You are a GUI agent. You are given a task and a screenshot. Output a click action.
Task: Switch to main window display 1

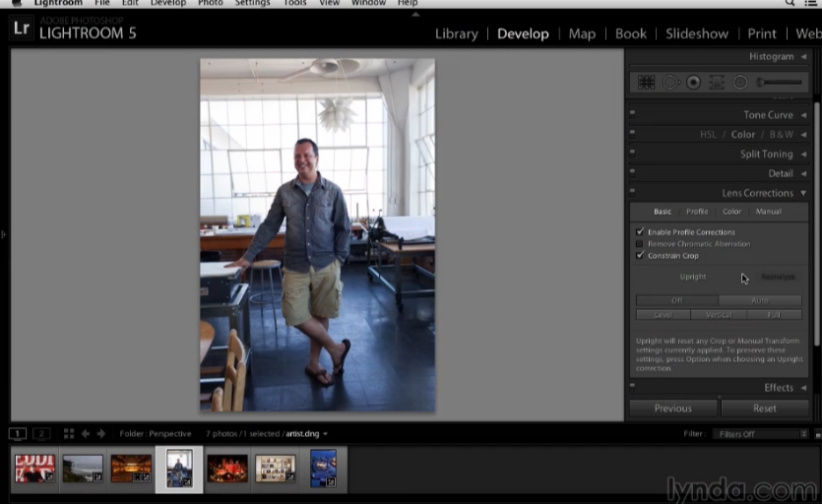click(18, 434)
